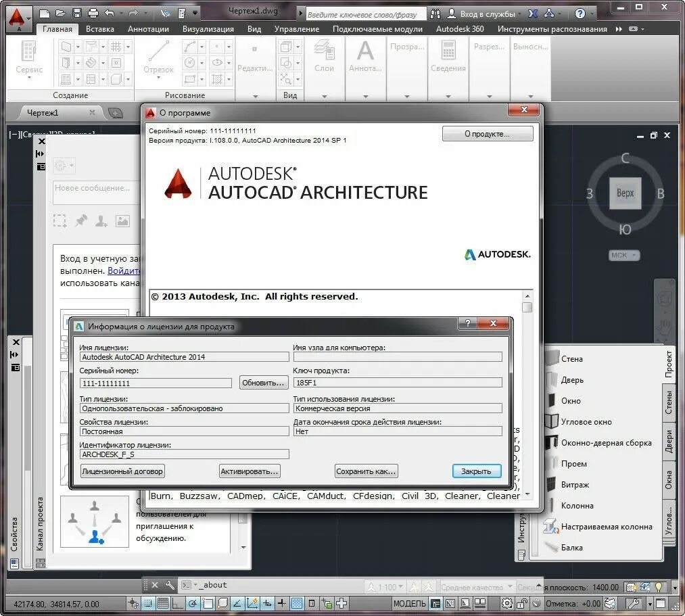This screenshot has height=616, width=685.
Task: Select the Оконно-дверная сборка tool
Action: [598, 442]
